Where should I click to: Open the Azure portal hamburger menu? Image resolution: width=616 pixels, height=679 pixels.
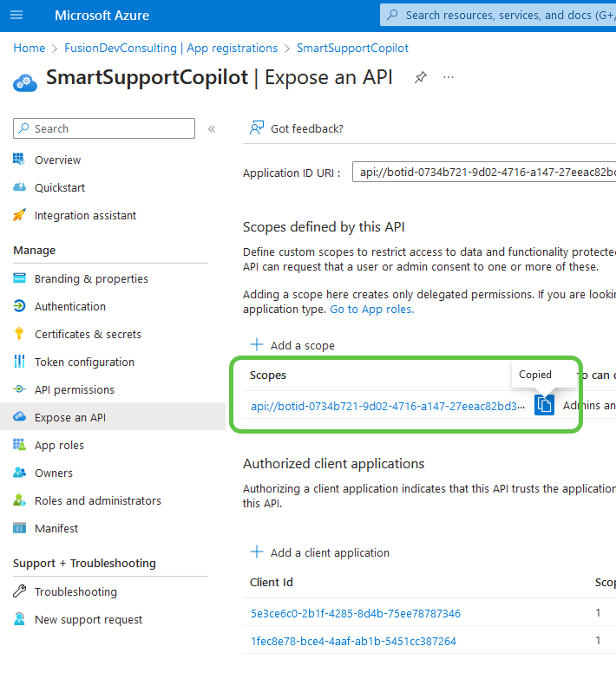17,15
